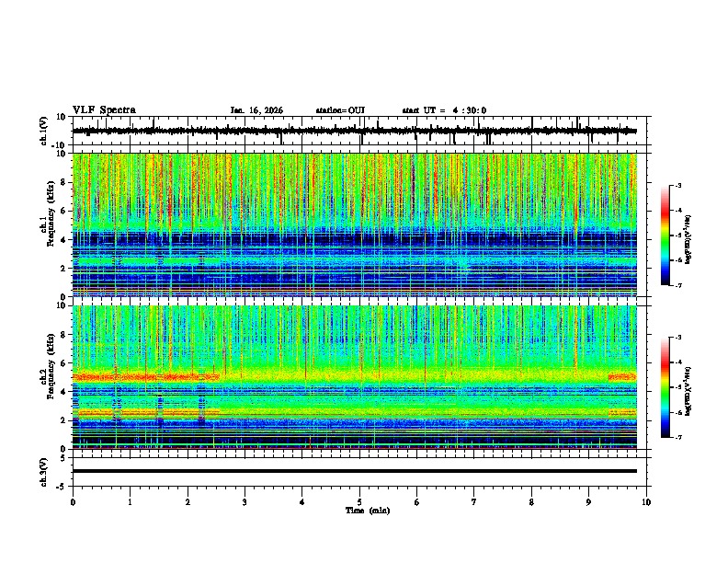728x563 pixels.
Task: Click the ch.1 spectrogram "2" kHz tick label
Action: click(64, 269)
